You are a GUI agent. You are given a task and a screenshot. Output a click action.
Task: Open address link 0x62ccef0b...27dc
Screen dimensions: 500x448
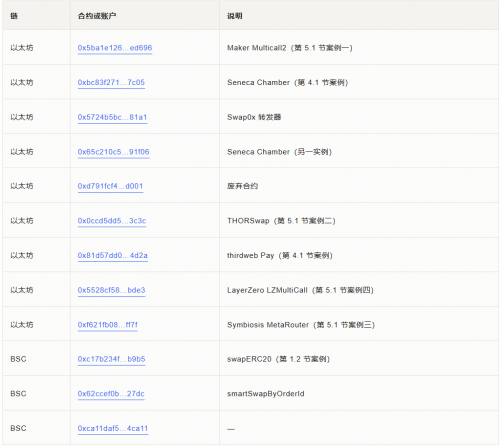111,394
